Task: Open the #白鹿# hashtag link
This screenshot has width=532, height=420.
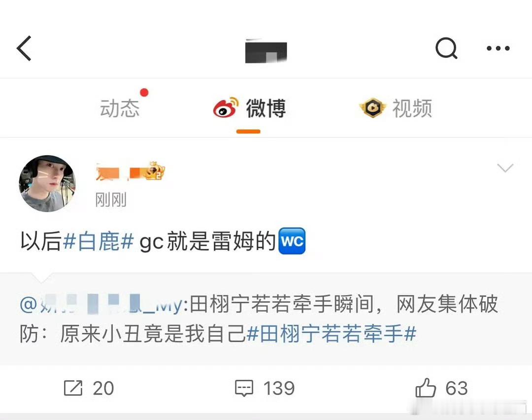Action: point(99,241)
